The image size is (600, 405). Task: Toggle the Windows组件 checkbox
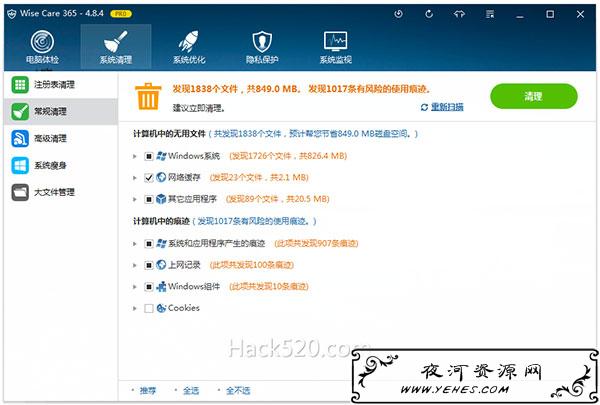pos(149,287)
